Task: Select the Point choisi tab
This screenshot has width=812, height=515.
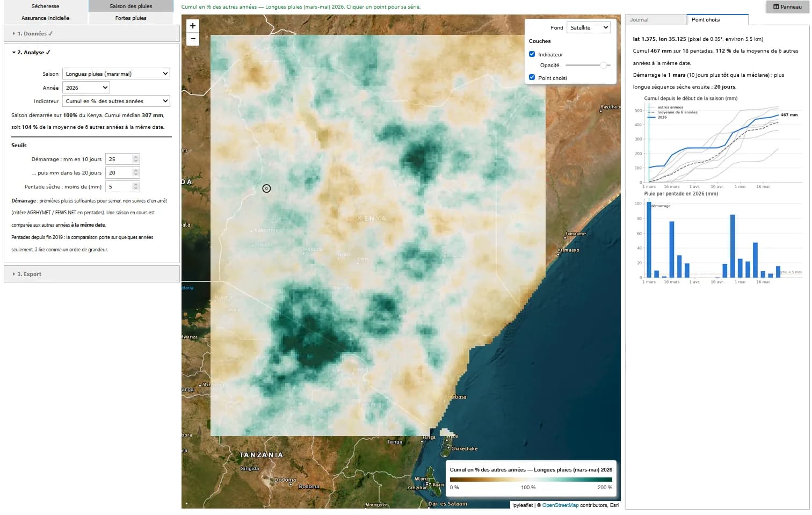Action: tap(717, 20)
